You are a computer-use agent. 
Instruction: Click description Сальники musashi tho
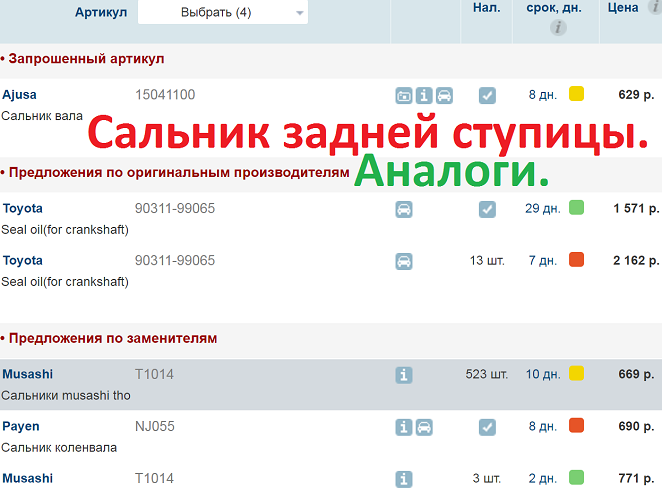coord(66,395)
